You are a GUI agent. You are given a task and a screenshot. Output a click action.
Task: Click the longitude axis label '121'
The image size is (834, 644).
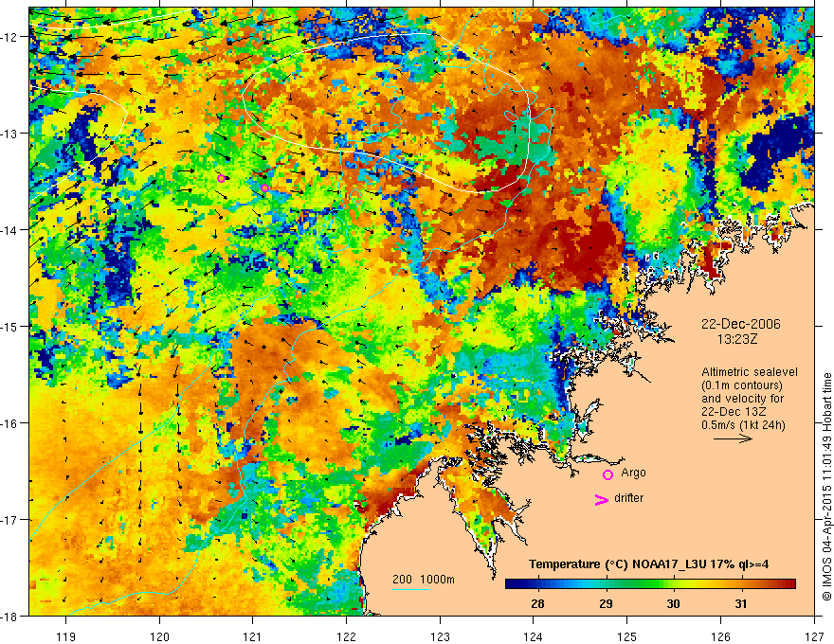click(x=253, y=637)
